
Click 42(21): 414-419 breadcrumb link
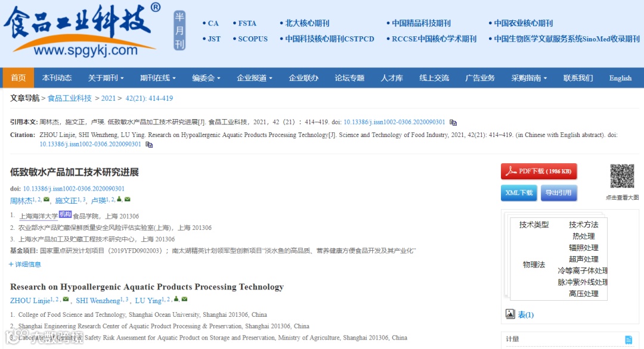(x=149, y=98)
